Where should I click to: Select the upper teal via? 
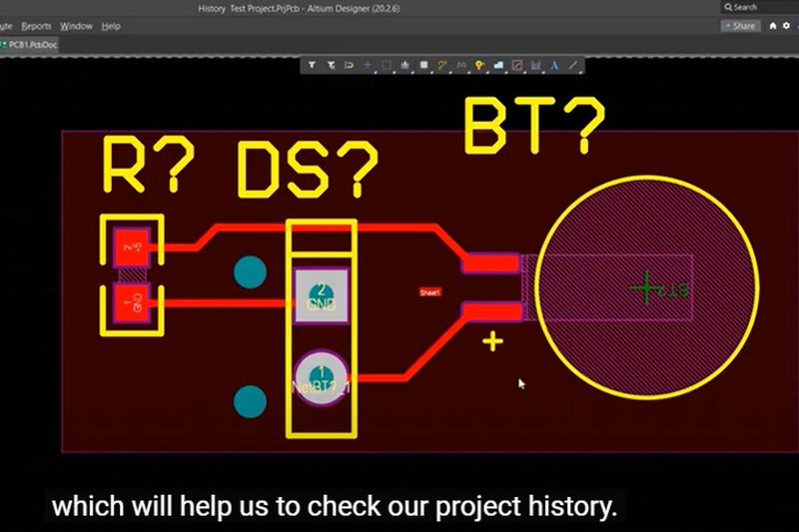[x=250, y=272]
